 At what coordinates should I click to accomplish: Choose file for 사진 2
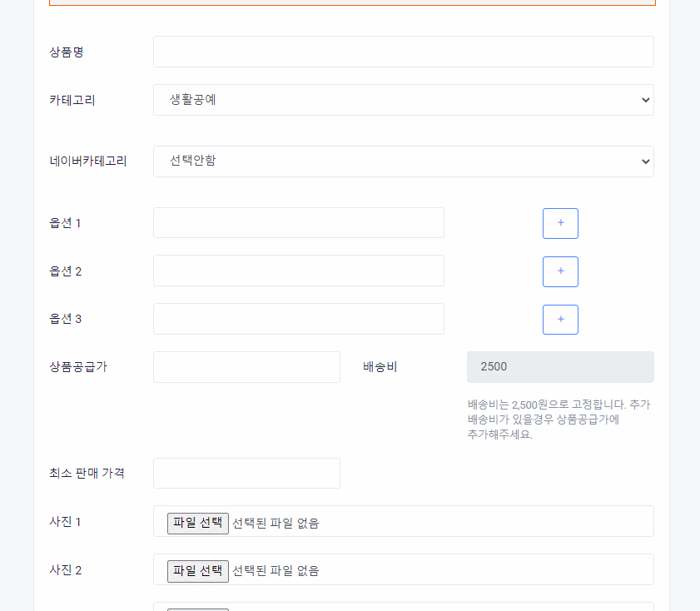point(198,571)
